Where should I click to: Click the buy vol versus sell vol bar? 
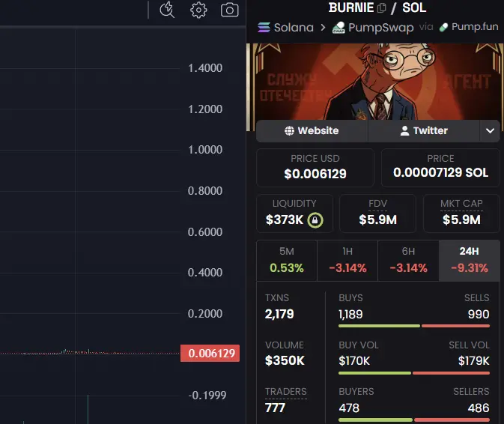(x=414, y=373)
